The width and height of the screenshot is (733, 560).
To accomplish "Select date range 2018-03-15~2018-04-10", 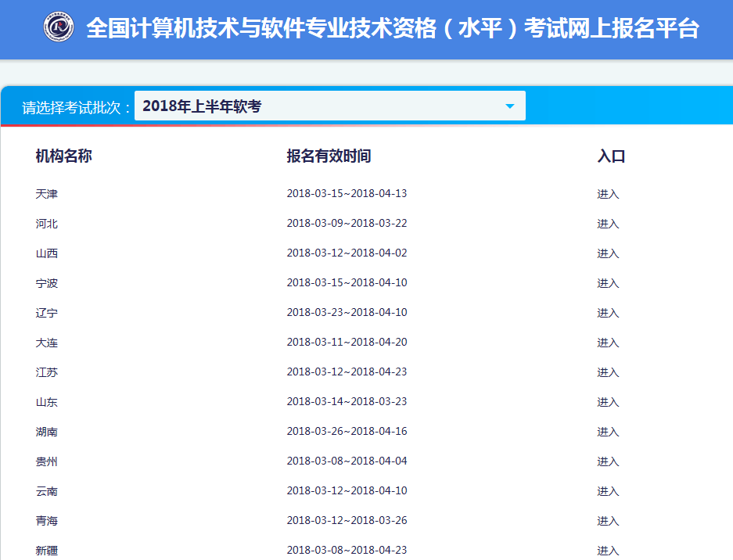I will click(x=347, y=283).
